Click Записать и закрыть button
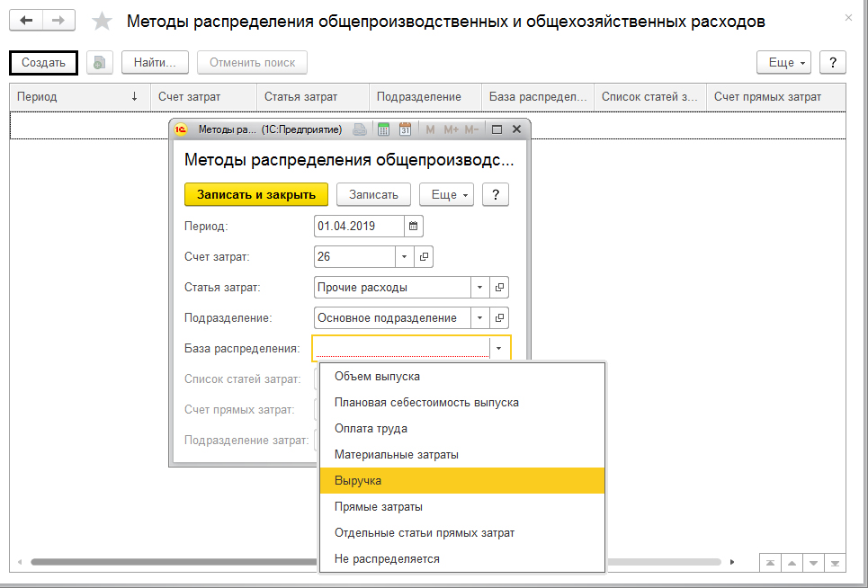Screen dimensions: 868x588 point(256,195)
